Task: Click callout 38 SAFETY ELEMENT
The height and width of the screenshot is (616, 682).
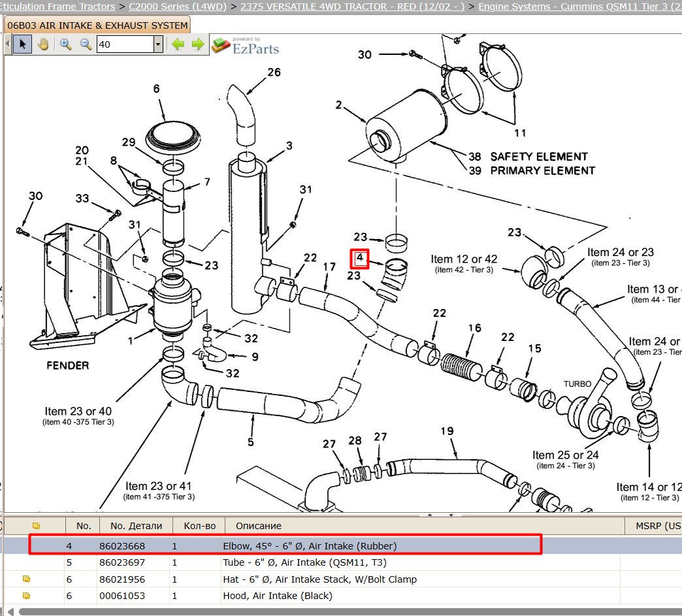Action: tap(474, 157)
